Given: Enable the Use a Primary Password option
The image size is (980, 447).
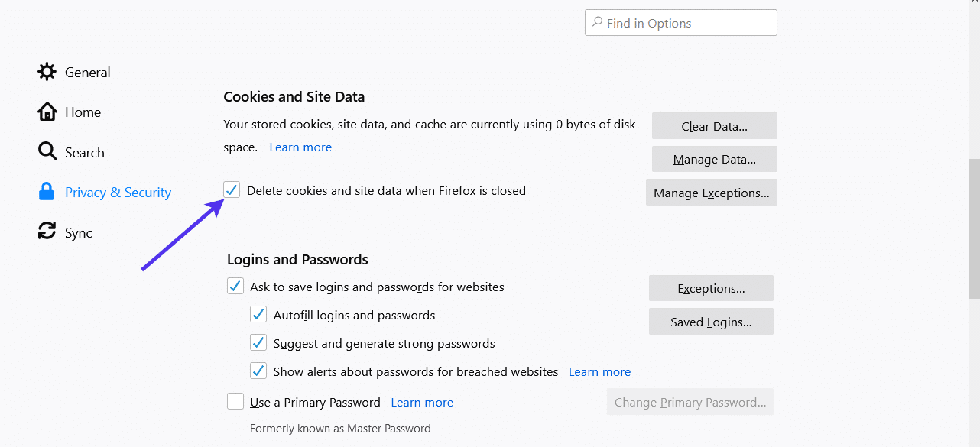Looking at the screenshot, I should [235, 400].
